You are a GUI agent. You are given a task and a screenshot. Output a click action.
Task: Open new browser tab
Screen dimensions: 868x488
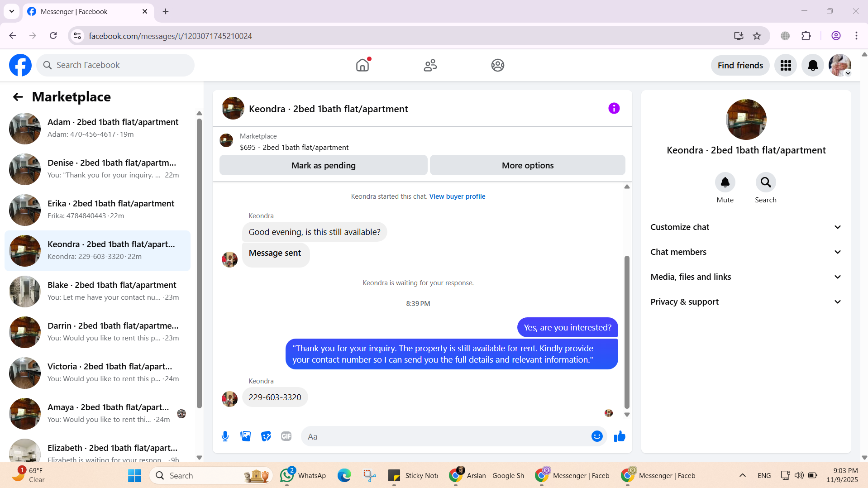click(x=166, y=11)
